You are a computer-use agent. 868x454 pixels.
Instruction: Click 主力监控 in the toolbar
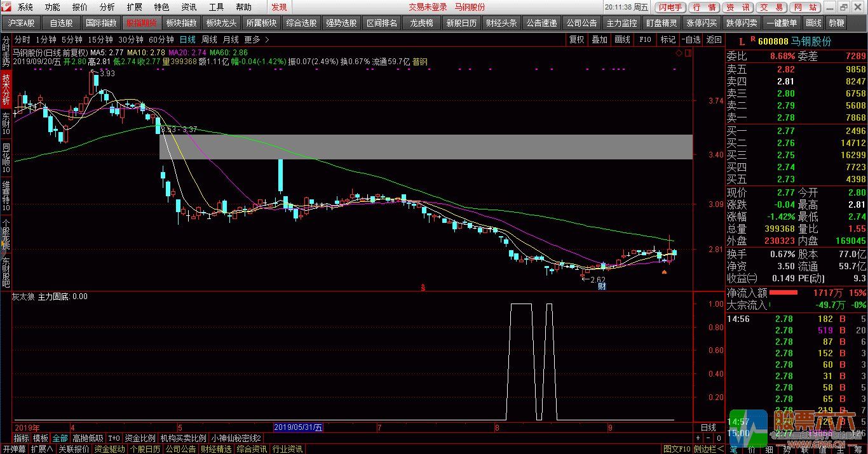[622, 23]
